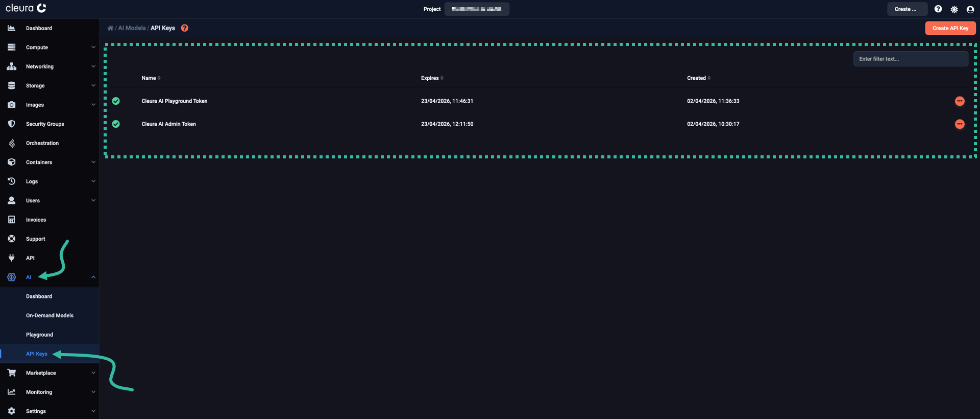Viewport: 980px width, 419px height.
Task: Expand the Logs menu chevron
Action: pos(93,181)
